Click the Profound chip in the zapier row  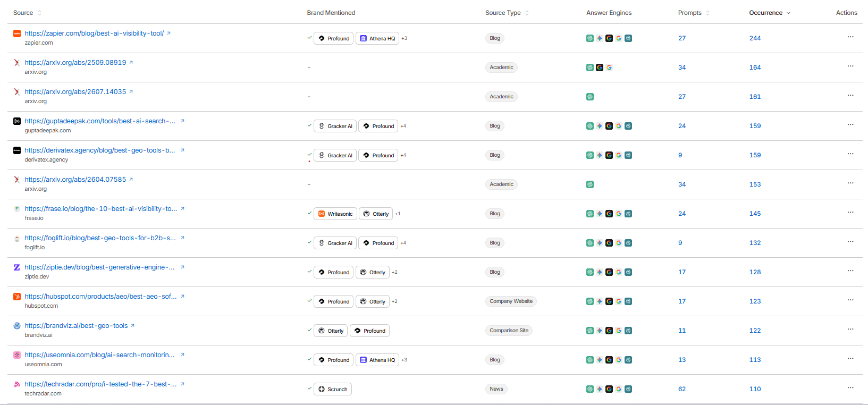click(334, 38)
